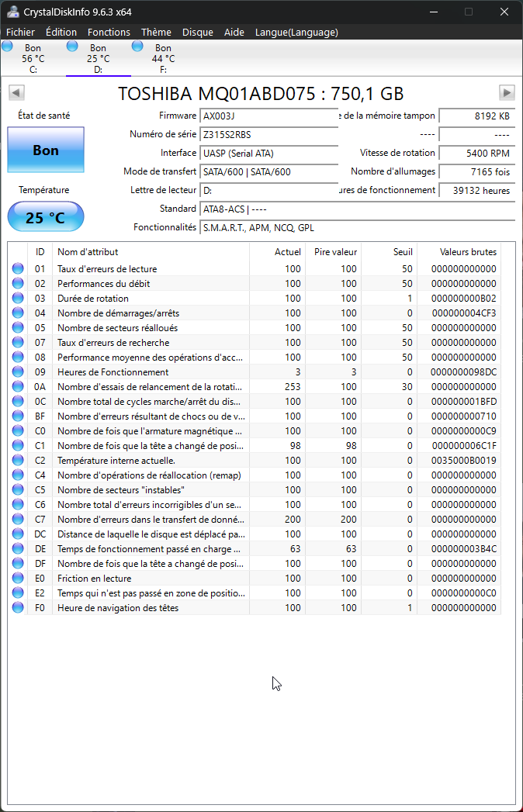Open the Fichier menu
The image size is (523, 812).
coord(21,32)
